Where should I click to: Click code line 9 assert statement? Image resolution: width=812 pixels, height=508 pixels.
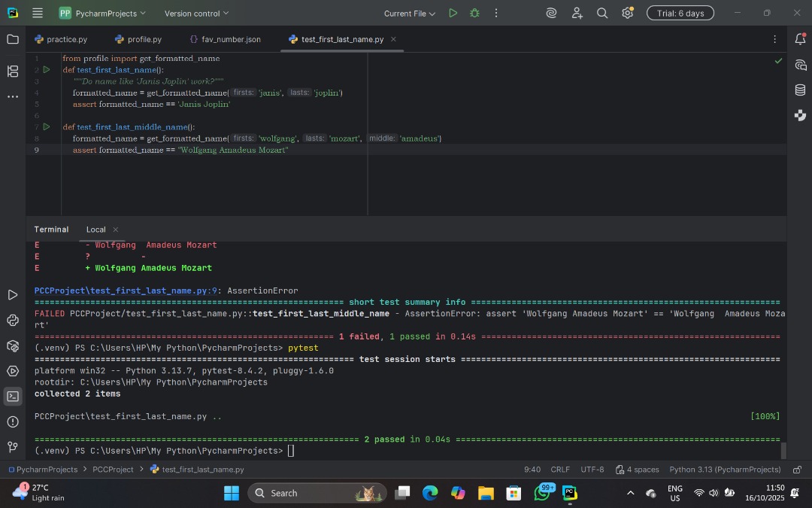[180, 150]
